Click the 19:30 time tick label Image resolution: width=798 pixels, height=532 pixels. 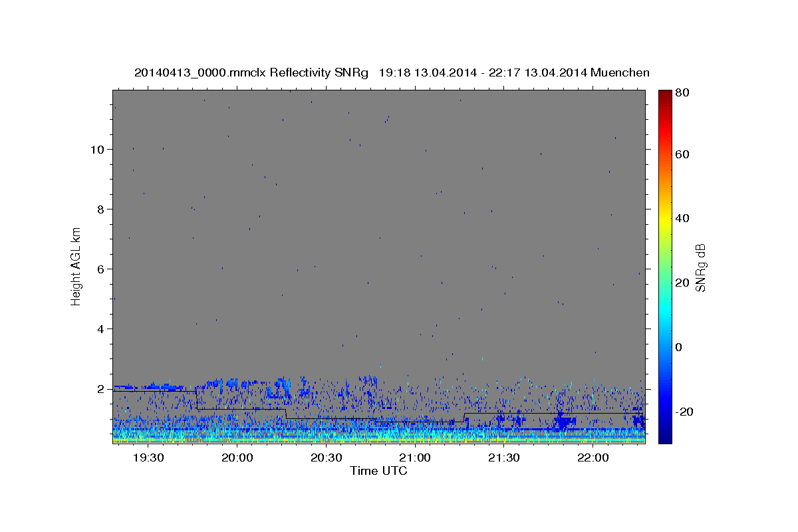point(148,458)
